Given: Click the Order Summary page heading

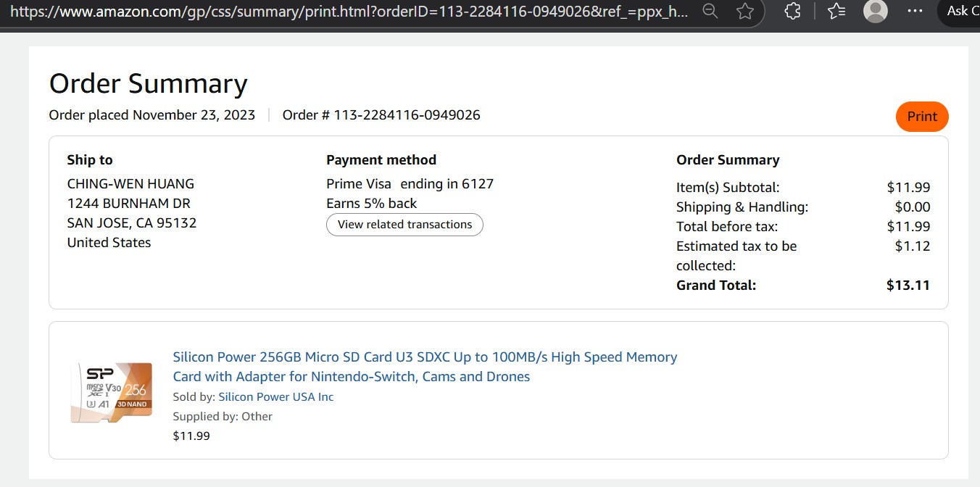Looking at the screenshot, I should tap(148, 84).
